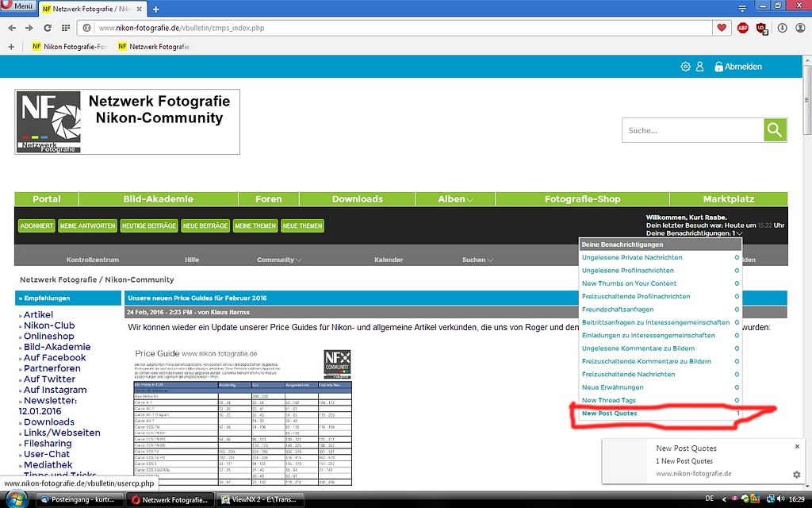This screenshot has width=812, height=508.
Task: Open the User-Chat sidebar link
Action: [x=47, y=455]
